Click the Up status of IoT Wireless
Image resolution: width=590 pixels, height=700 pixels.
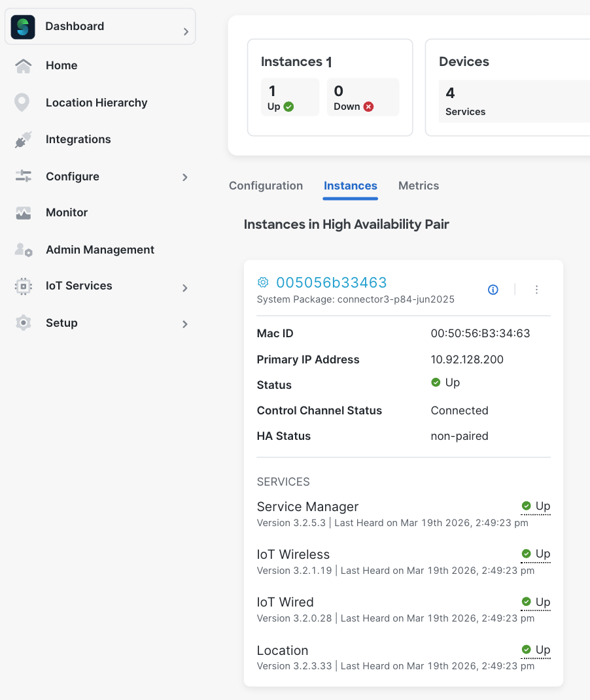(536, 554)
